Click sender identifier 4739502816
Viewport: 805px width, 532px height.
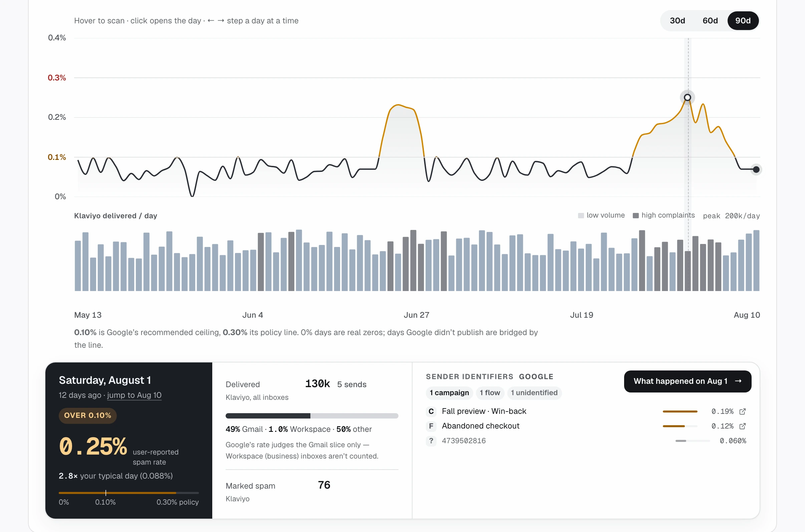pos(464,441)
